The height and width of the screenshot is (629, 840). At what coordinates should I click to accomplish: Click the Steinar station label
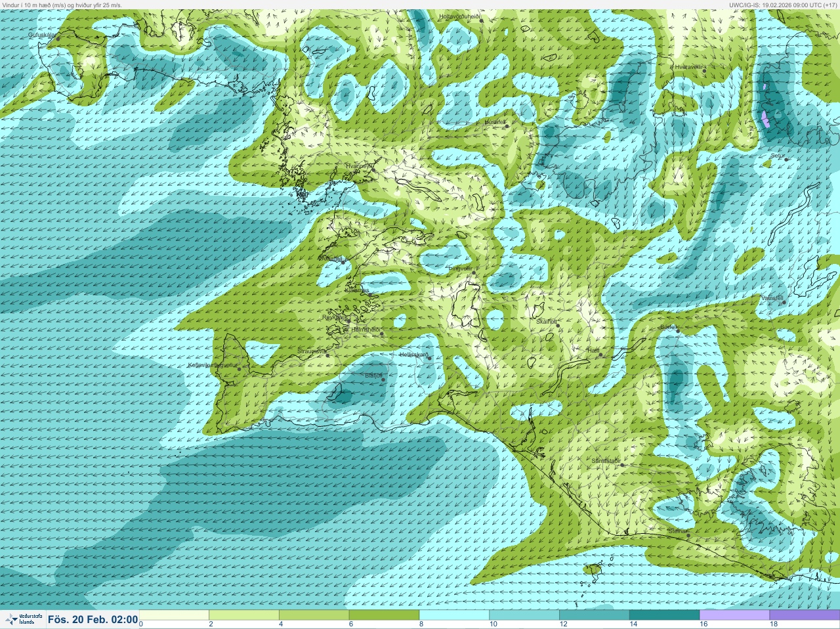[x=677, y=531]
